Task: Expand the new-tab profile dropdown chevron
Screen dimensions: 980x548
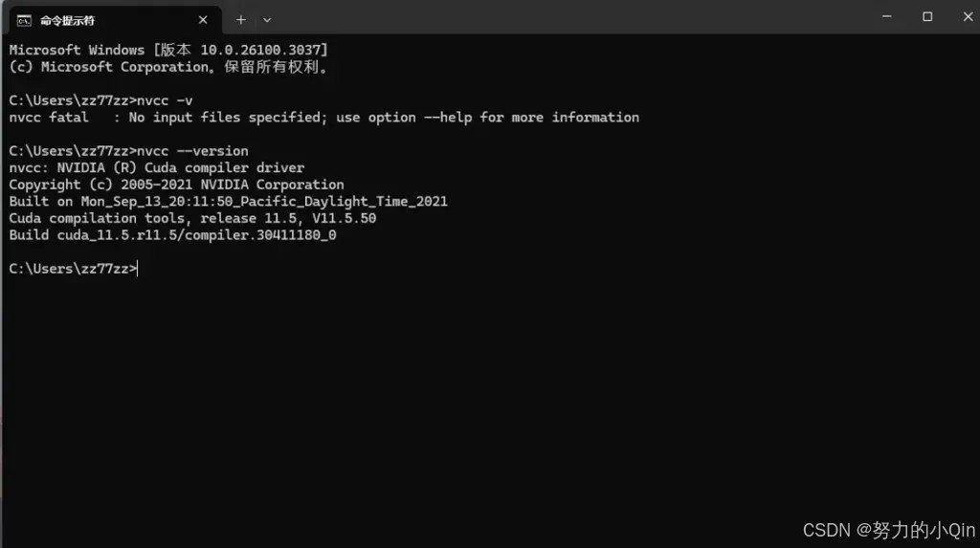Action: click(267, 20)
